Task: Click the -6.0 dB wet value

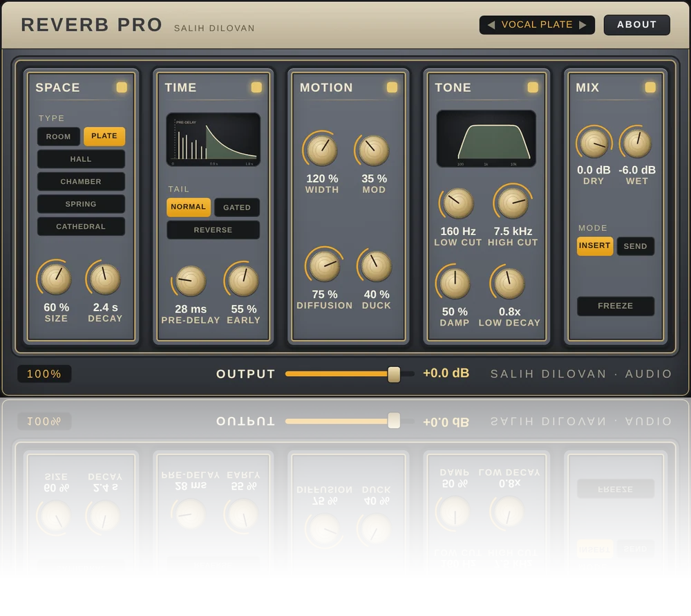Action: point(637,170)
